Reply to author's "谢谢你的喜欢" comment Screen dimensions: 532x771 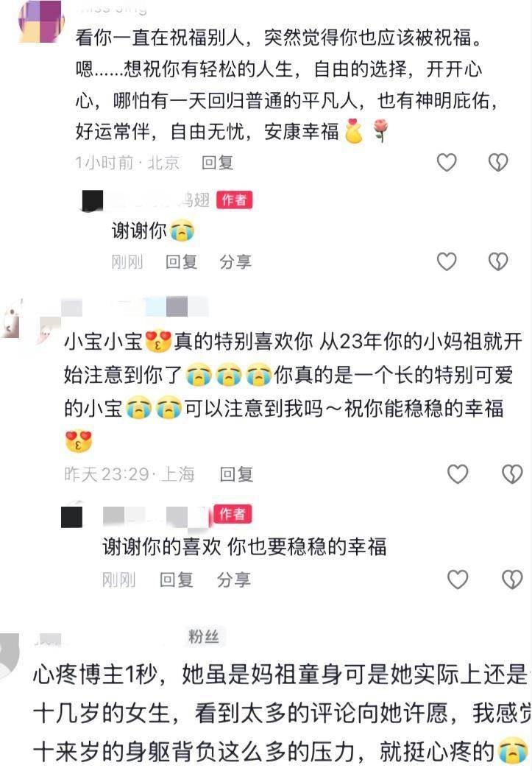[x=176, y=580]
